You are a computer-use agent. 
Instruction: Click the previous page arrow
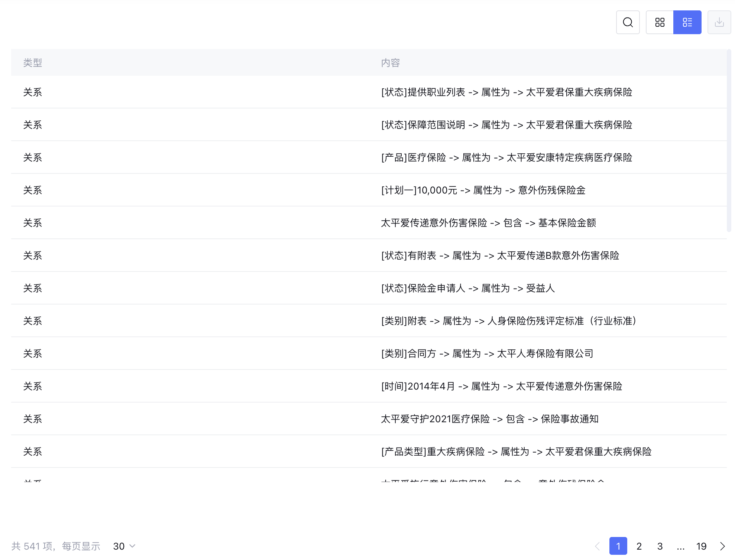click(x=598, y=546)
